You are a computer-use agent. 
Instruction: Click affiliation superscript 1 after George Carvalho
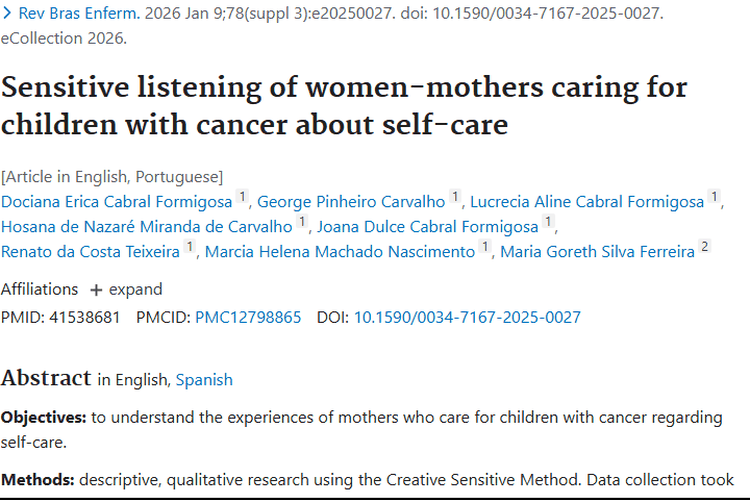click(455, 198)
